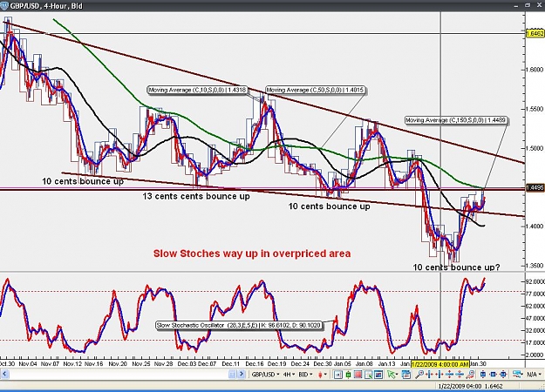Screen dimensions: 545x392
Task: Click the Moving Average (C,150,S,0,0) label
Action: (457, 120)
